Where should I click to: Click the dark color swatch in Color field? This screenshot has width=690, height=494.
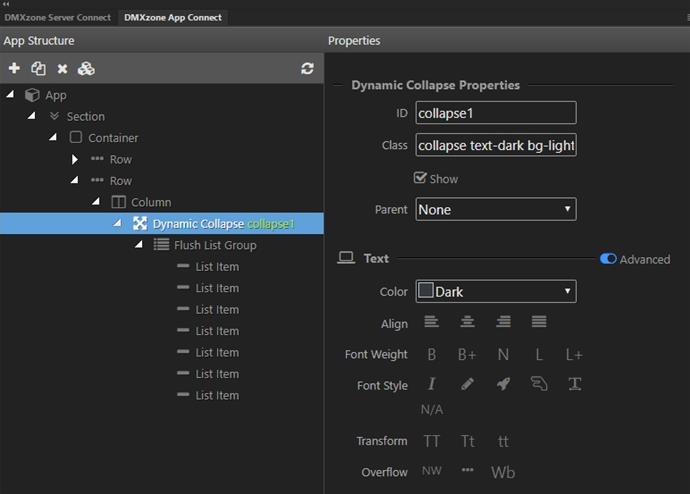point(426,290)
